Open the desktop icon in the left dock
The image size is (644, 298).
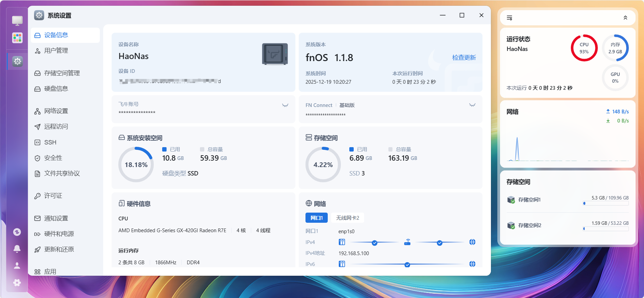(17, 21)
